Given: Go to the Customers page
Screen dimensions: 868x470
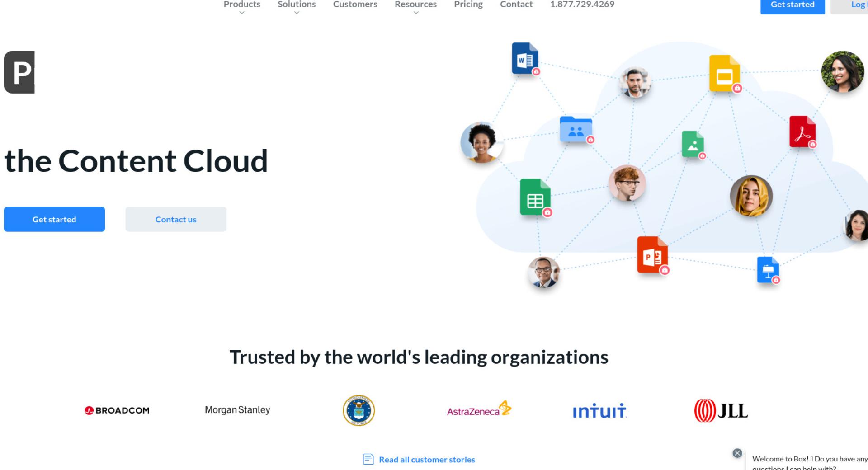Looking at the screenshot, I should pyautogui.click(x=355, y=5).
